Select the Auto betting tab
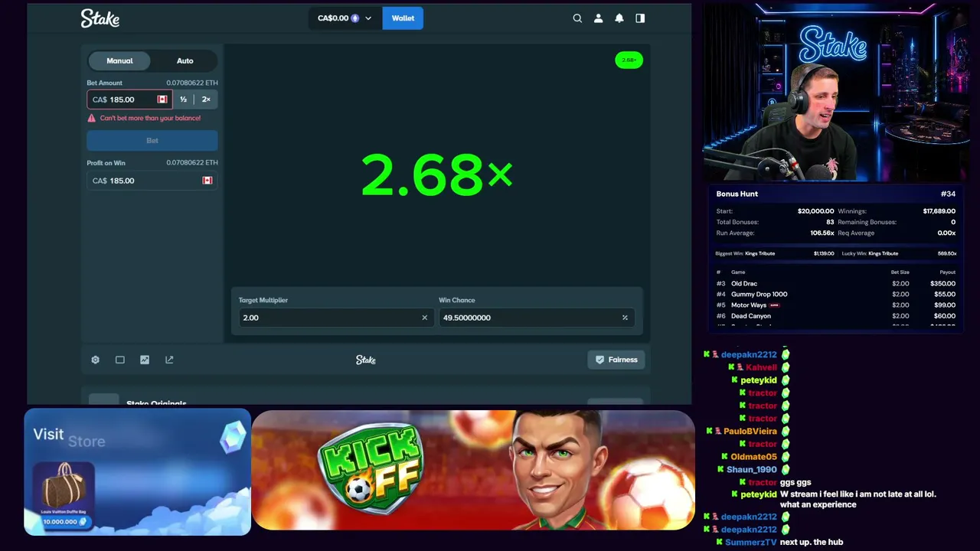 click(x=185, y=60)
